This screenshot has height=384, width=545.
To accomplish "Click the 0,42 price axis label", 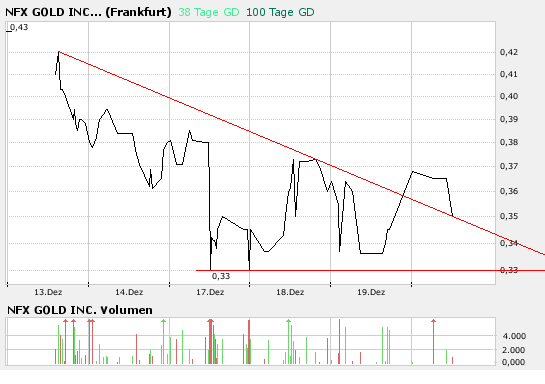I will [x=509, y=52].
